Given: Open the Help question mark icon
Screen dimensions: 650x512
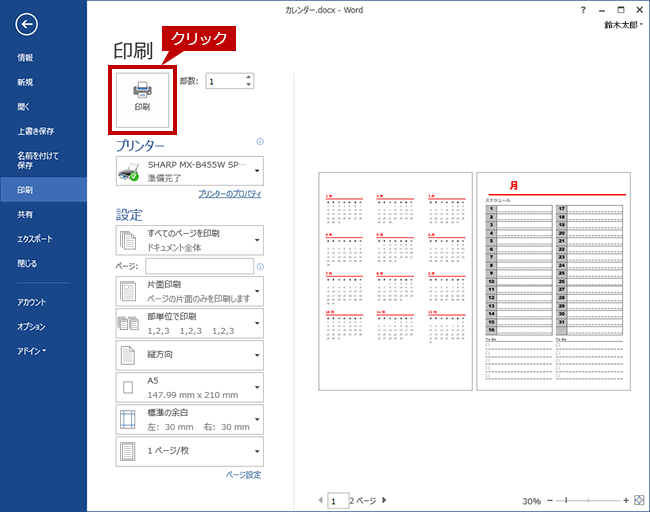Looking at the screenshot, I should click(x=583, y=8).
